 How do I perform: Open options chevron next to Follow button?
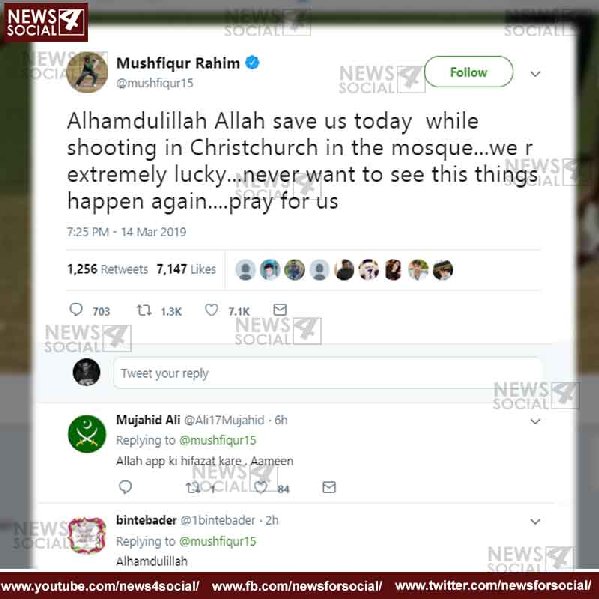coord(535,74)
